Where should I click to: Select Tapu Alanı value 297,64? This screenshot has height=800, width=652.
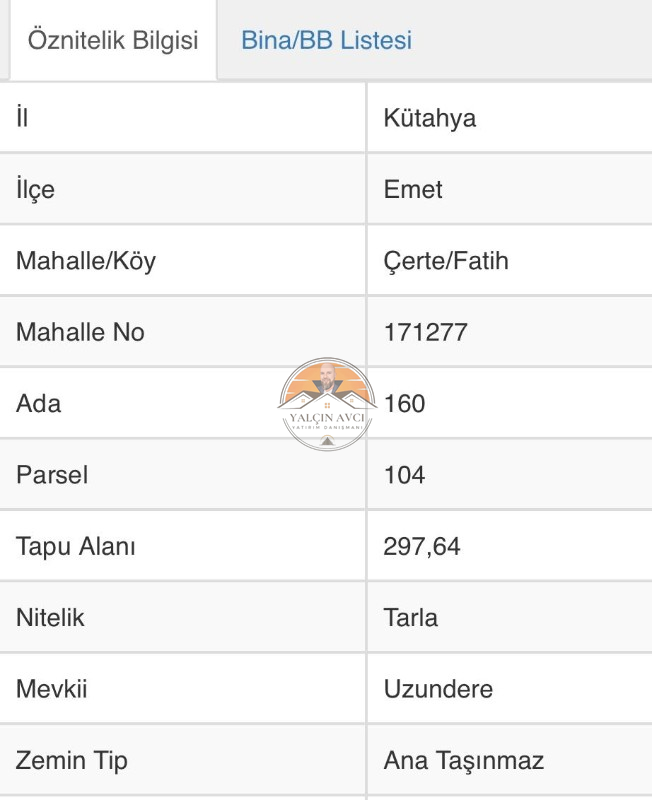422,546
